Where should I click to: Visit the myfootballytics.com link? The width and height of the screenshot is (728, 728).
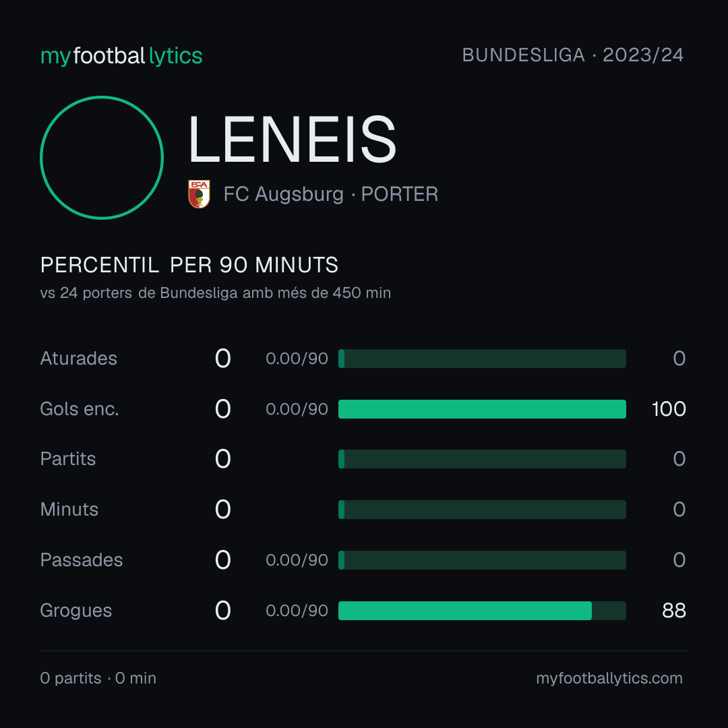pyautogui.click(x=609, y=678)
